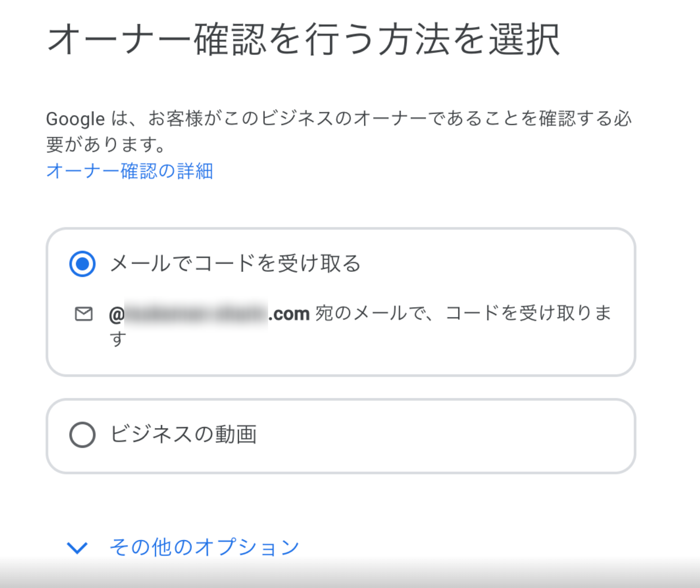Click the envelope glyph showing the code delivery method
This screenshot has height=588, width=700.
83,313
